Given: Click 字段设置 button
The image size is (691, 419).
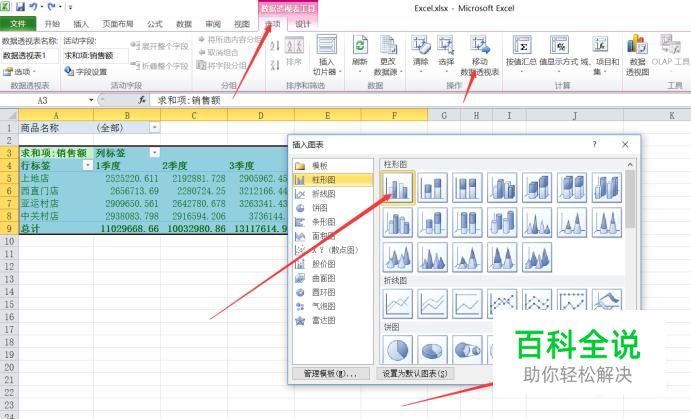Looking at the screenshot, I should tap(85, 71).
